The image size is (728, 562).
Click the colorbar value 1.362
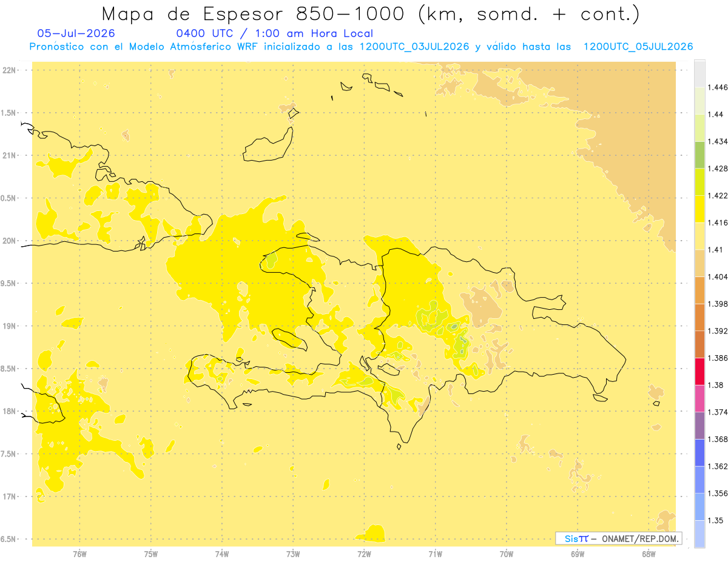[717, 466]
